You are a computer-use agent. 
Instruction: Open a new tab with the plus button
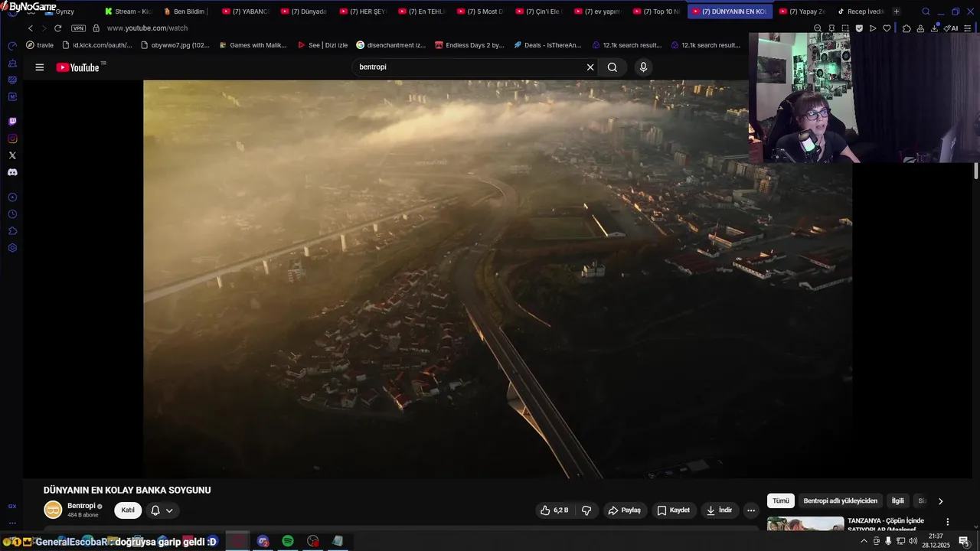click(x=897, y=11)
